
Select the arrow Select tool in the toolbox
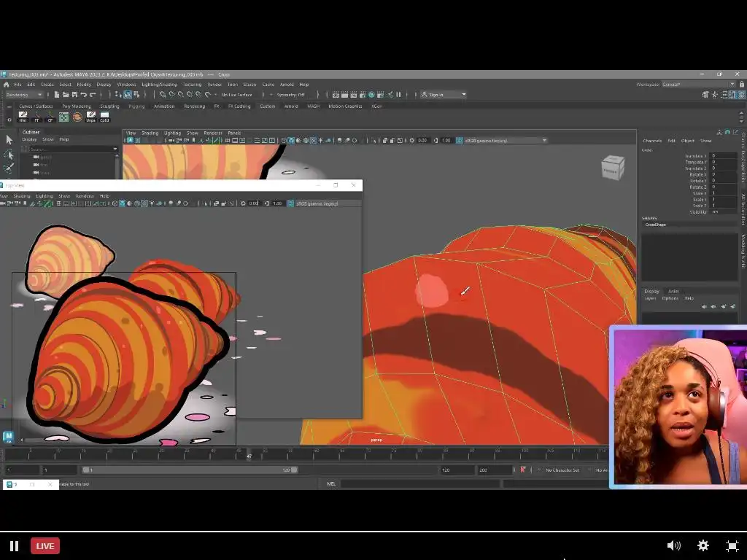tap(9, 139)
